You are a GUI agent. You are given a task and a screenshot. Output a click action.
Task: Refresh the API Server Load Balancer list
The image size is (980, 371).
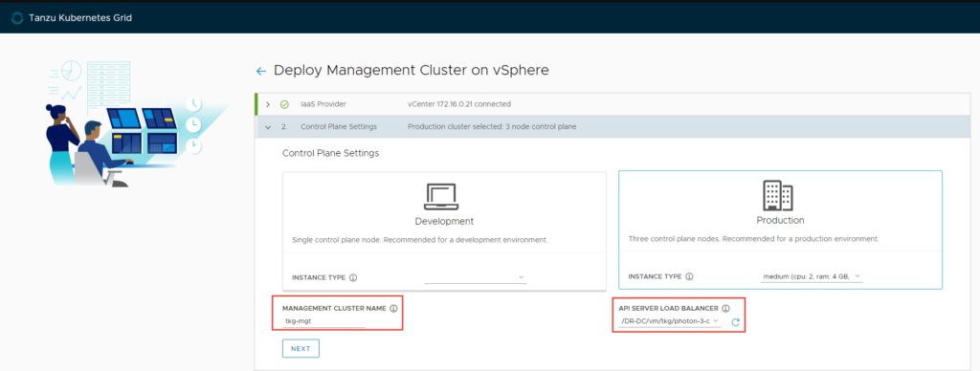736,322
